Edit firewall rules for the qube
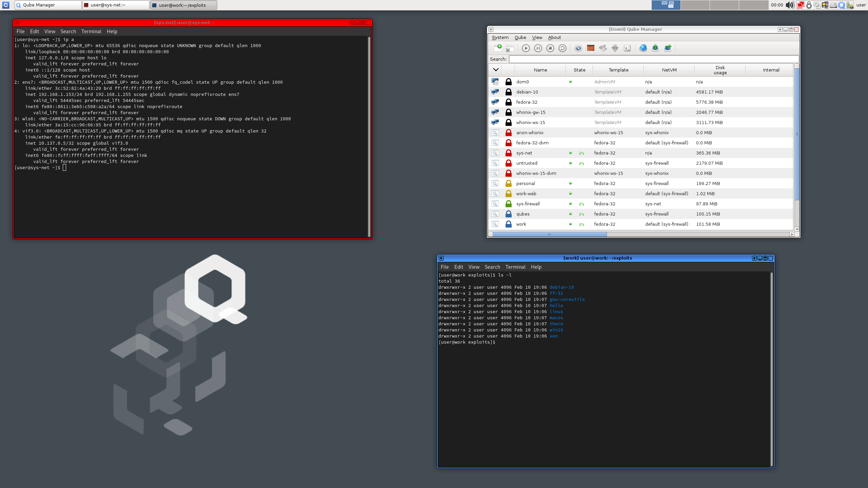The image size is (868, 488). click(591, 48)
